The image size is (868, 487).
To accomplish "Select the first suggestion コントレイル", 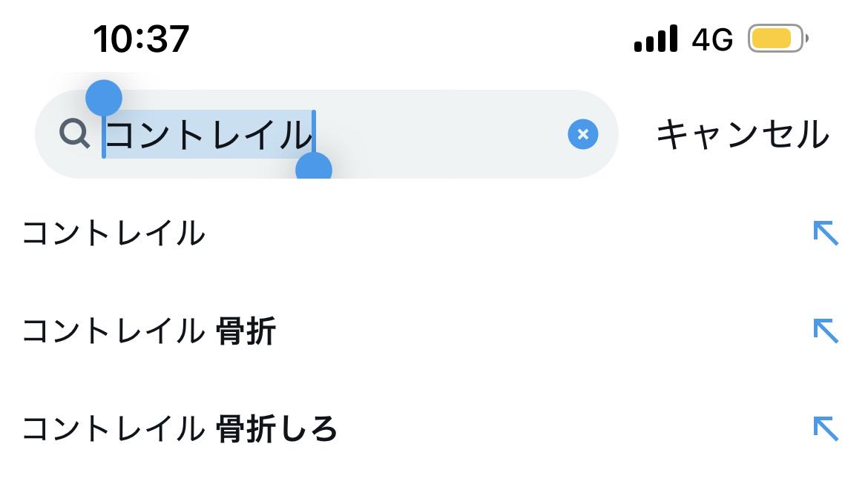I will click(114, 233).
